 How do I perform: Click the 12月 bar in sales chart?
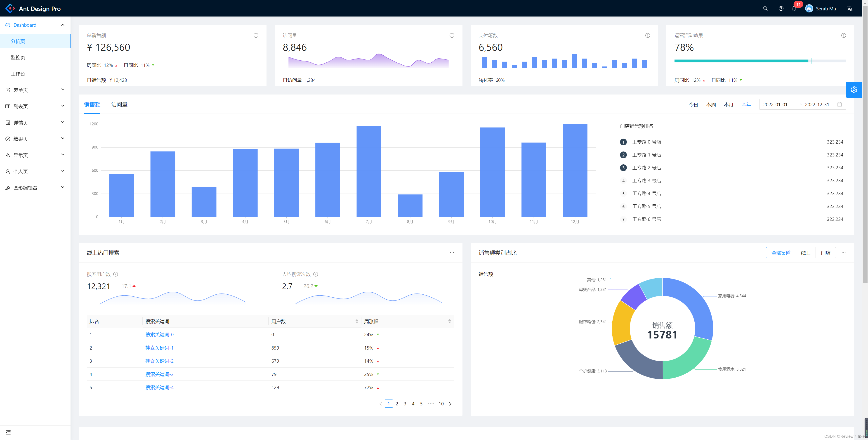(575, 171)
